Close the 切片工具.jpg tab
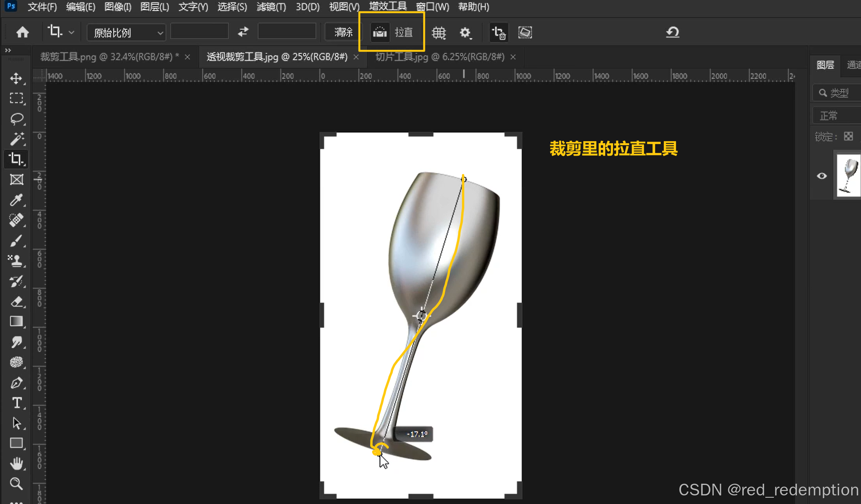Image resolution: width=861 pixels, height=504 pixels. (x=513, y=57)
